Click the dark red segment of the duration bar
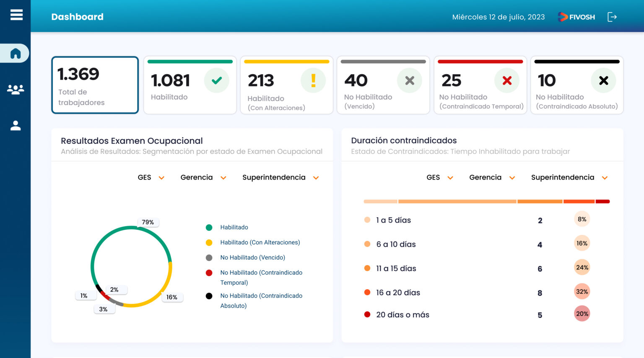This screenshot has height=358, width=644. pyautogui.click(x=602, y=202)
